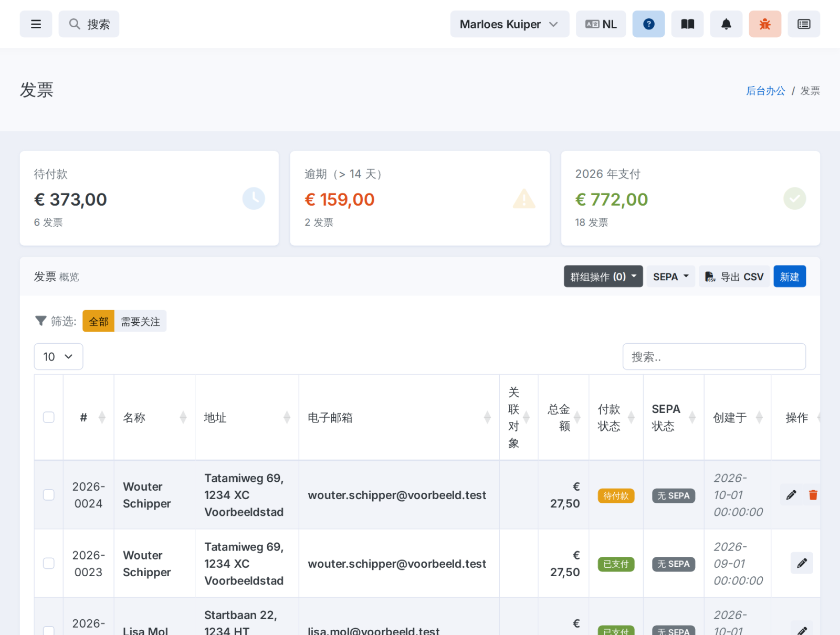Click the warning triangle on 逾期 card
840x635 pixels.
(x=524, y=199)
